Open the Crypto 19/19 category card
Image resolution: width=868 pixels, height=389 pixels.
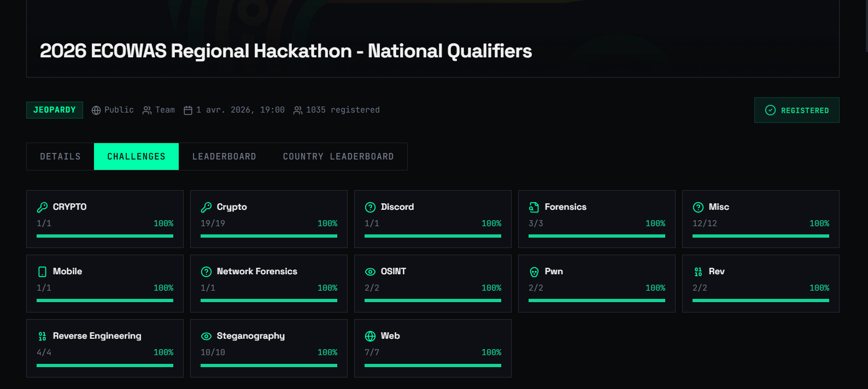[x=269, y=219]
